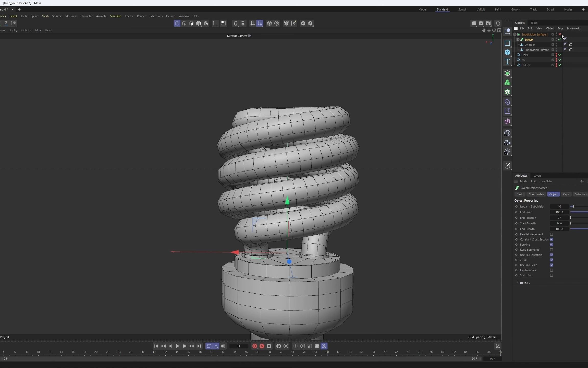Expand the Sweep object's children
The height and width of the screenshot is (368, 588).
coord(518,40)
